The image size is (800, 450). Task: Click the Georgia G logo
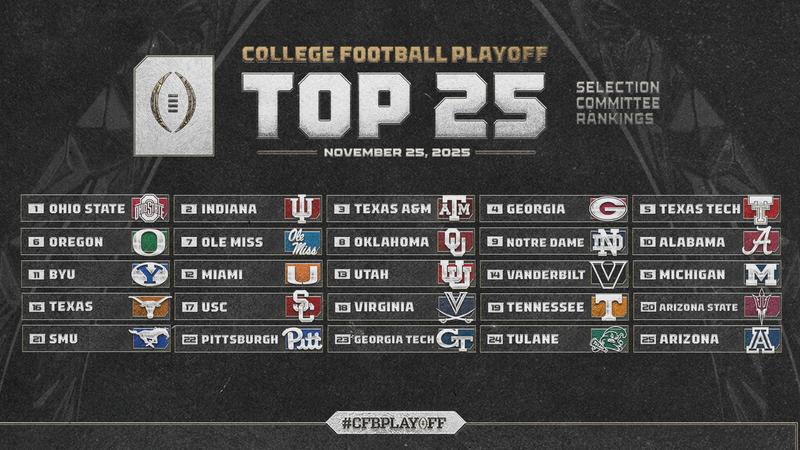coord(607,209)
